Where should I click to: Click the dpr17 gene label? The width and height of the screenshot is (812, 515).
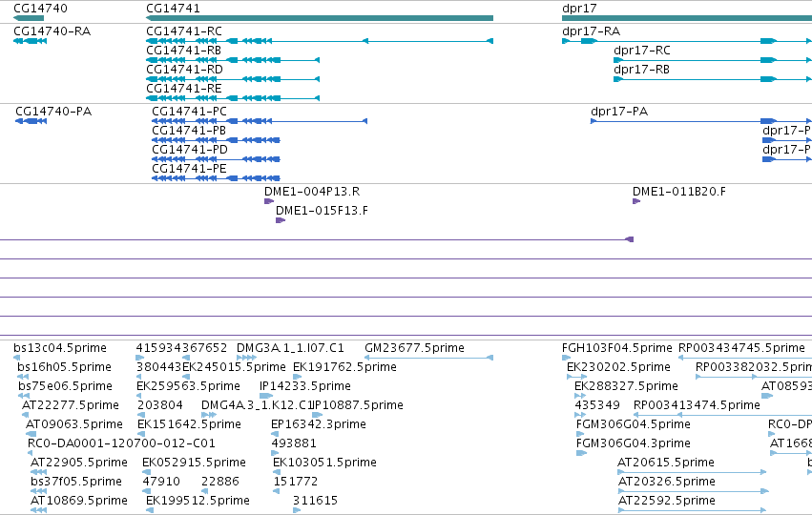pos(579,9)
